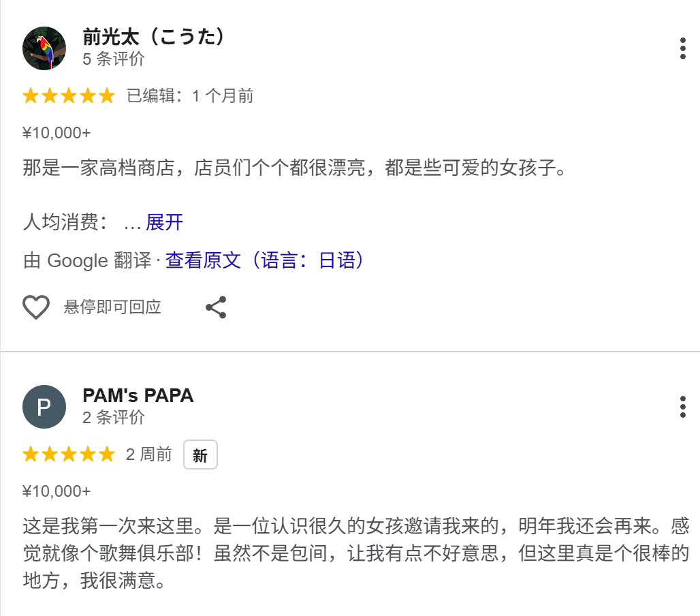The height and width of the screenshot is (616, 700).
Task: Like the 前光太 review with heart
Action: point(36,307)
